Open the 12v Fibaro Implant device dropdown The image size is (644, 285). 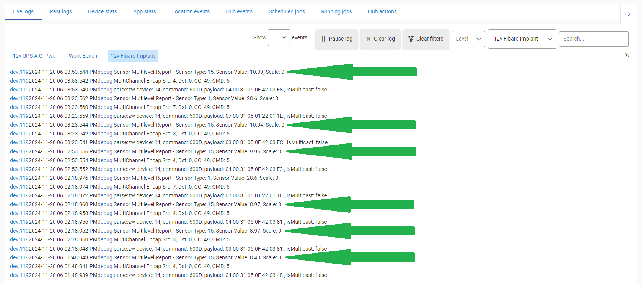(x=522, y=39)
